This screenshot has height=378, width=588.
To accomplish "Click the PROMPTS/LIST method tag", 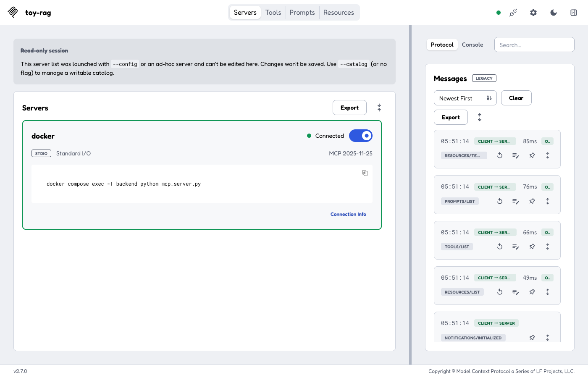I will click(x=460, y=201).
